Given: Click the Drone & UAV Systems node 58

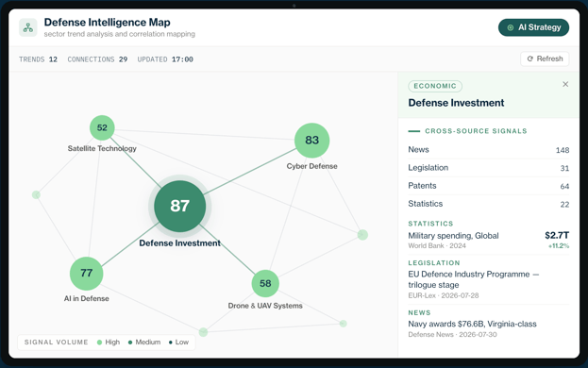Looking at the screenshot, I should (265, 283).
